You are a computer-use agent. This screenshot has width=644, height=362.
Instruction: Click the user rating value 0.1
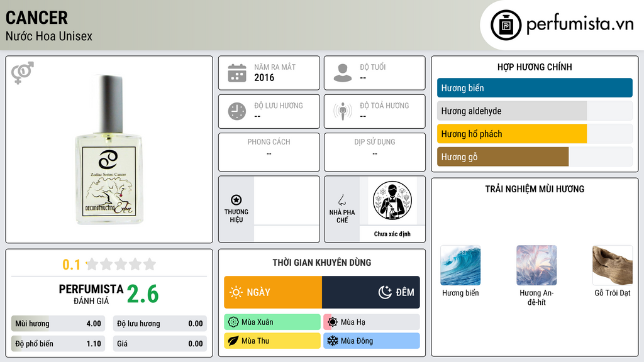click(71, 265)
